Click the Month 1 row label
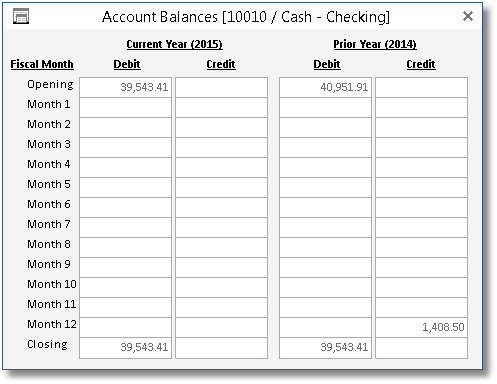The height and width of the screenshot is (384, 497). [49, 104]
